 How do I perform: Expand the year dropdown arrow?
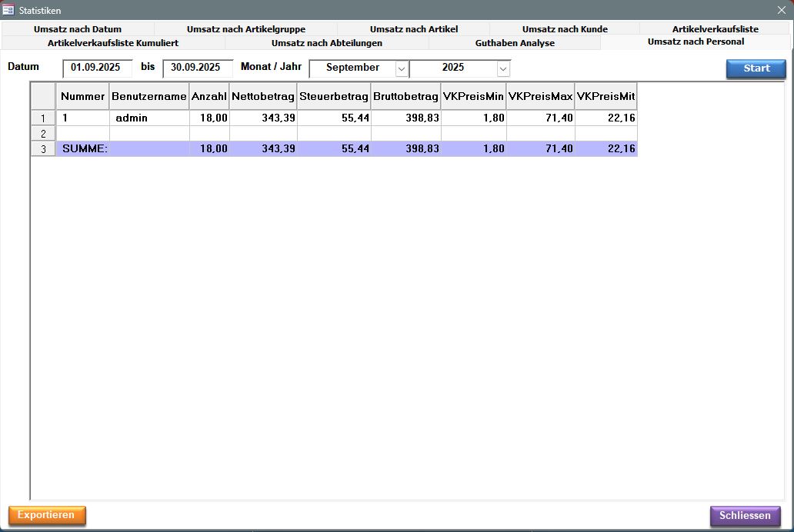[x=503, y=68]
